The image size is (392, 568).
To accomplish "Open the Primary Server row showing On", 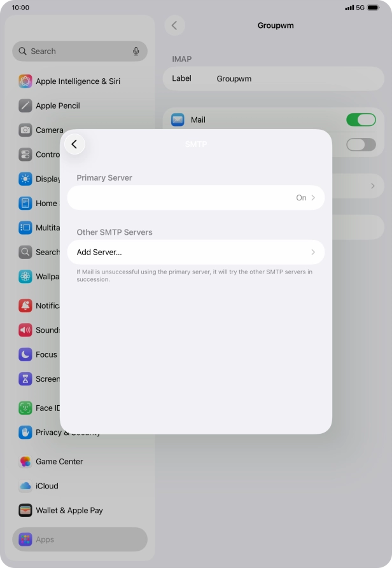I will (x=195, y=198).
